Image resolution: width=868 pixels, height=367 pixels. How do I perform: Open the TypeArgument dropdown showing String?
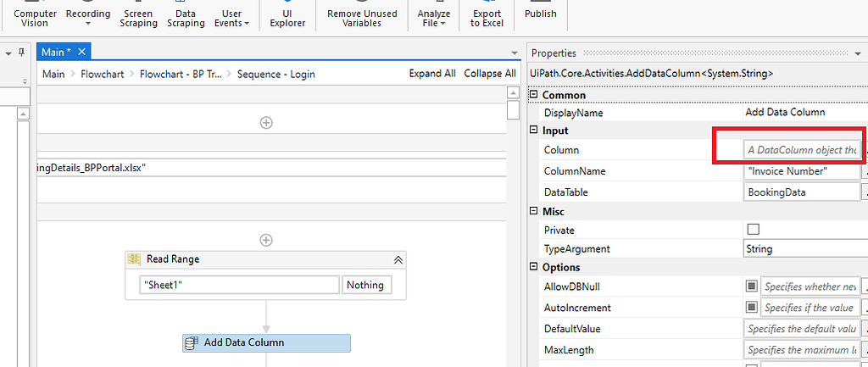coord(802,249)
